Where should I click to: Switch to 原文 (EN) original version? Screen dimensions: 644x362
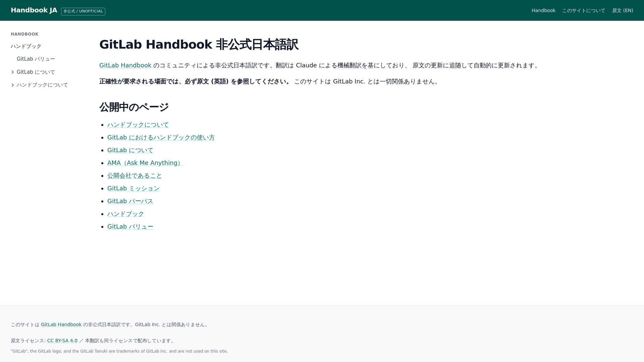pyautogui.click(x=623, y=10)
